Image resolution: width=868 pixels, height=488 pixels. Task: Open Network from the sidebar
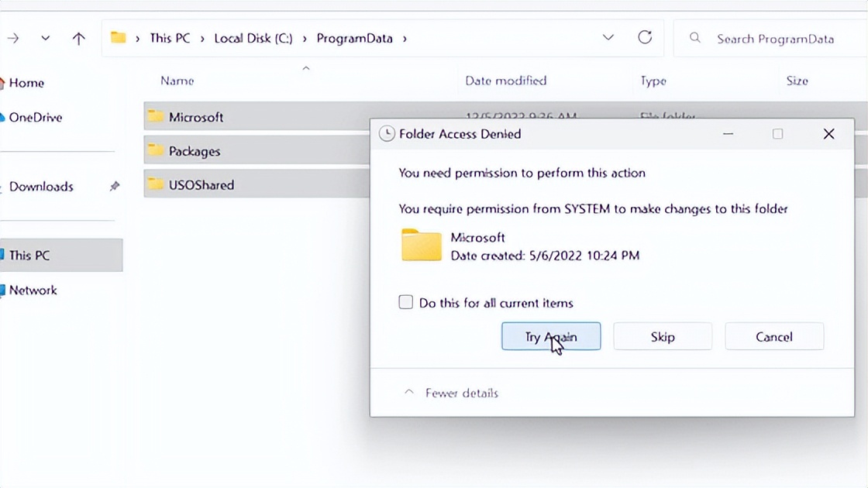(36, 290)
